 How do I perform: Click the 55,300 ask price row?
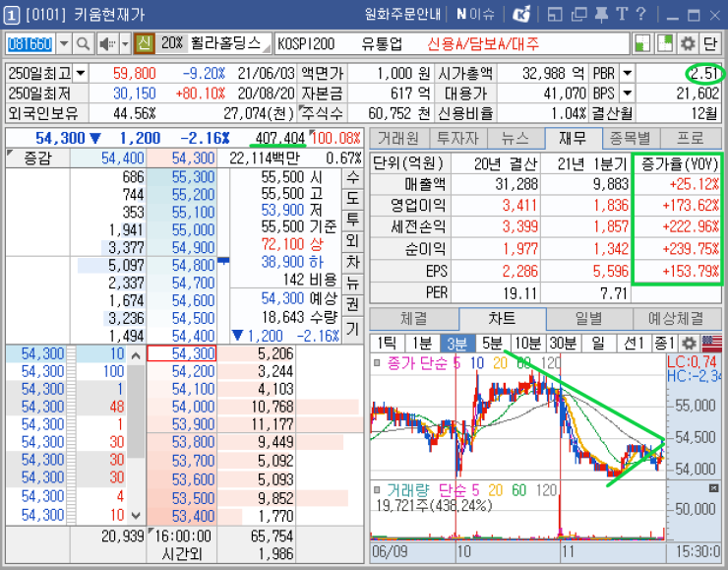pyautogui.click(x=182, y=177)
